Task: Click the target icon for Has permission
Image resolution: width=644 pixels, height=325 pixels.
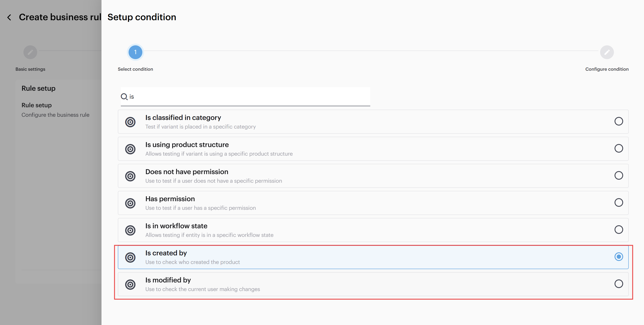Action: point(130,203)
